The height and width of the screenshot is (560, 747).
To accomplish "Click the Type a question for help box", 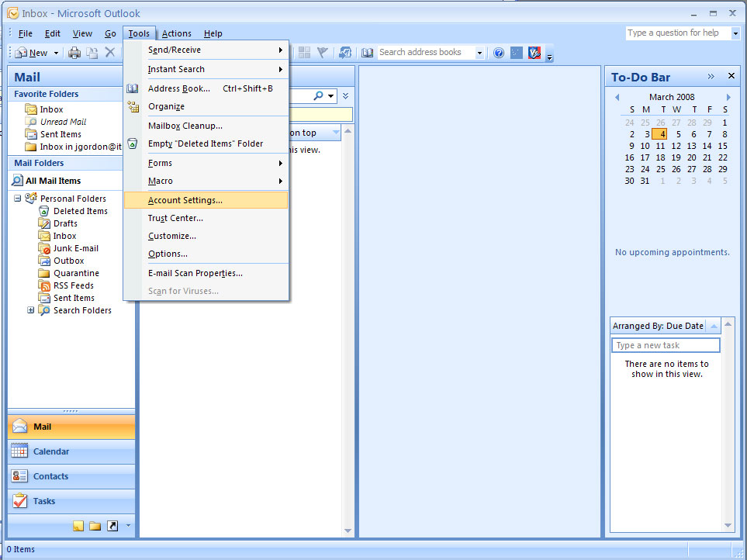I will 678,33.
